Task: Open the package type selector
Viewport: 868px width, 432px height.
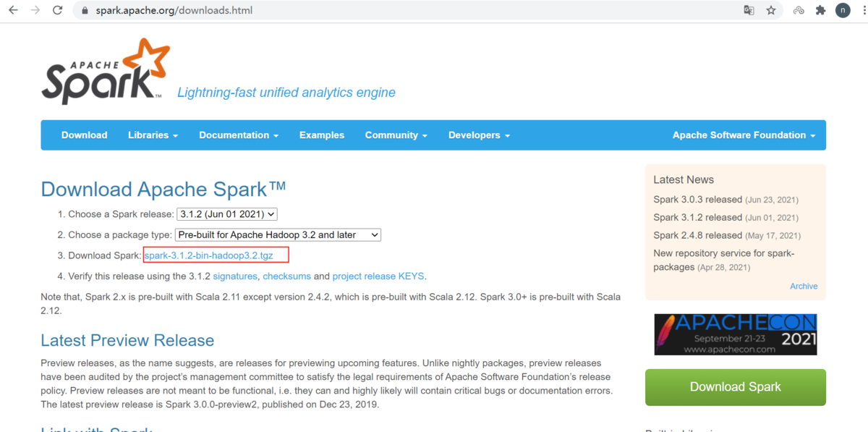Action: click(x=278, y=235)
